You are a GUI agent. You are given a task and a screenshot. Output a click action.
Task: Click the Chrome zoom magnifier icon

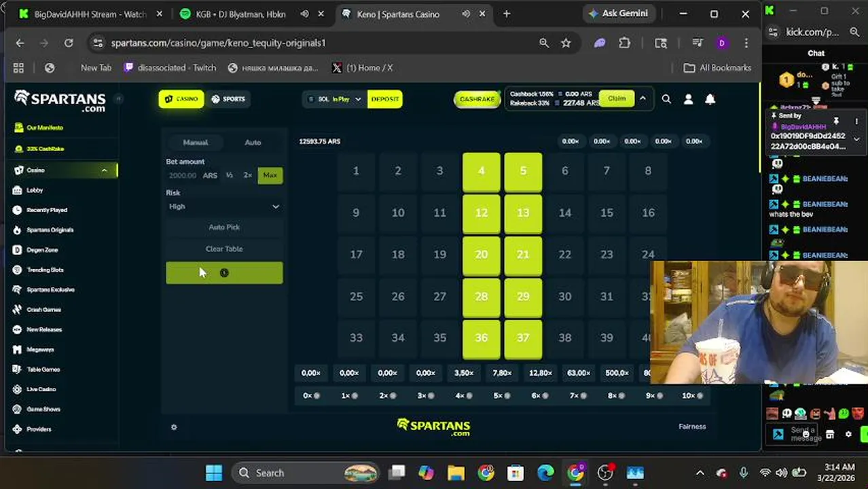point(544,43)
